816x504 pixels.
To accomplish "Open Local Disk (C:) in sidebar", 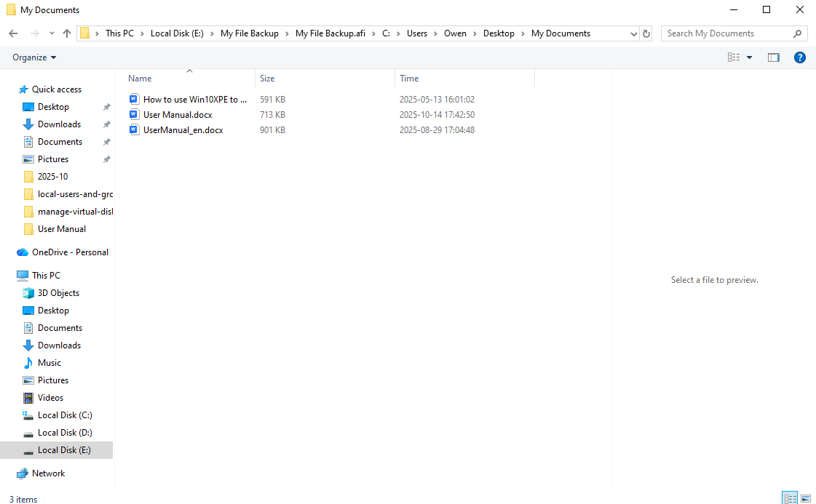I will (x=65, y=415).
